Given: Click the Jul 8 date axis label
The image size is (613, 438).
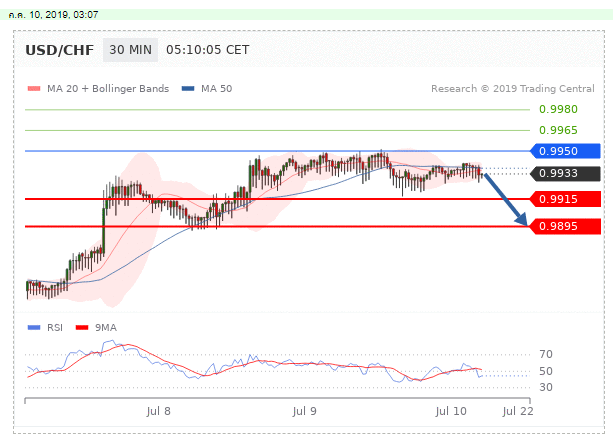Looking at the screenshot, I should point(158,411).
